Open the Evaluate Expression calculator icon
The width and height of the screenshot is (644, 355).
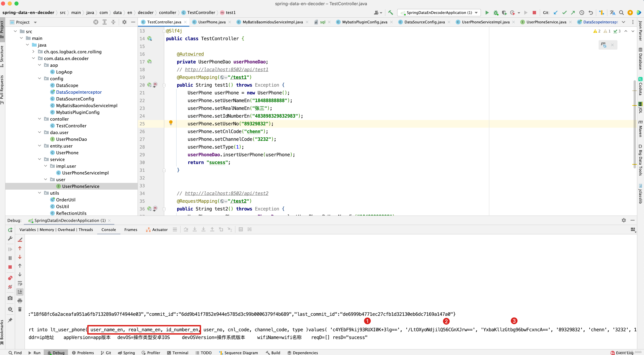[x=241, y=229]
